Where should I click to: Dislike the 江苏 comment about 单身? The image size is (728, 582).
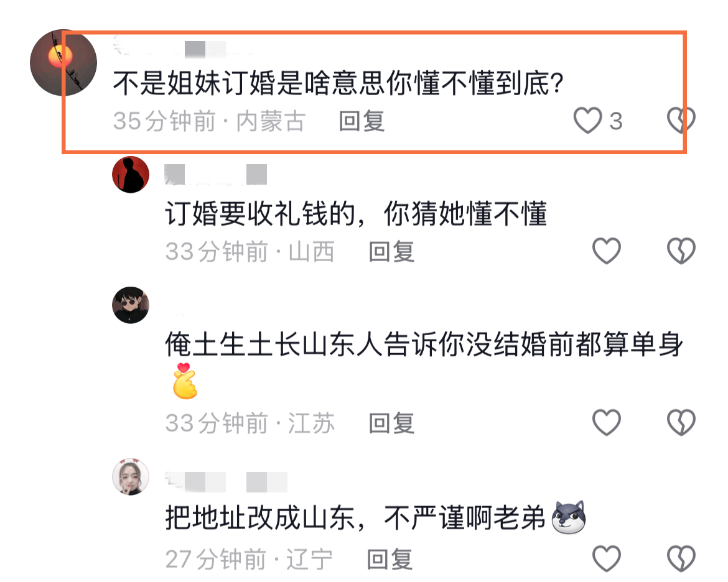(x=681, y=422)
